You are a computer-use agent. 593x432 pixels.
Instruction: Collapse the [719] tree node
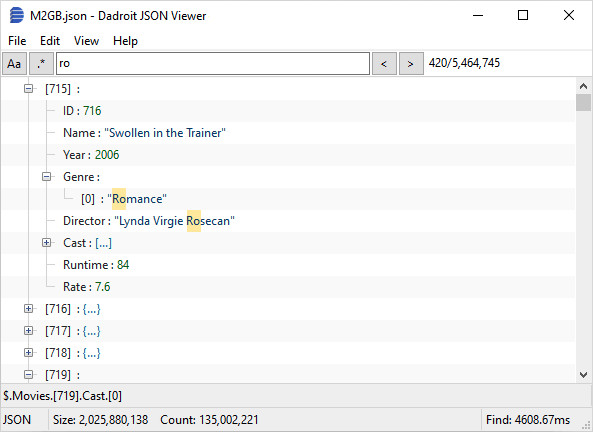point(28,375)
